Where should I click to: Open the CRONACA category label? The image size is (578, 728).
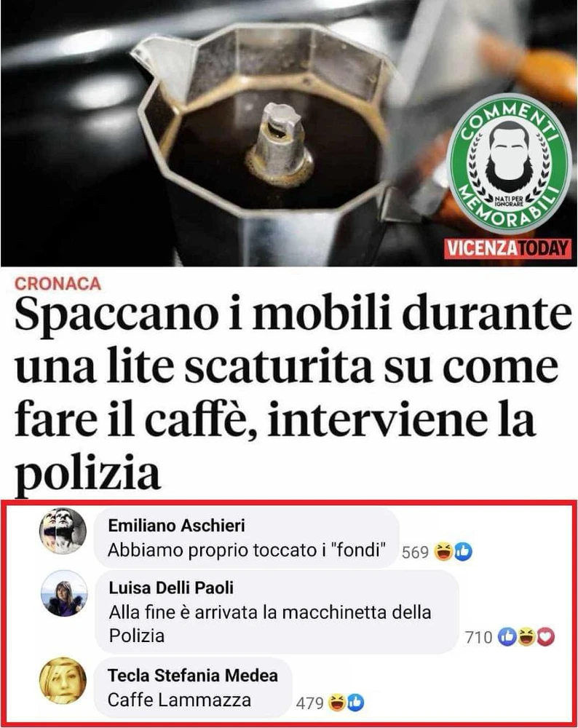(x=58, y=284)
